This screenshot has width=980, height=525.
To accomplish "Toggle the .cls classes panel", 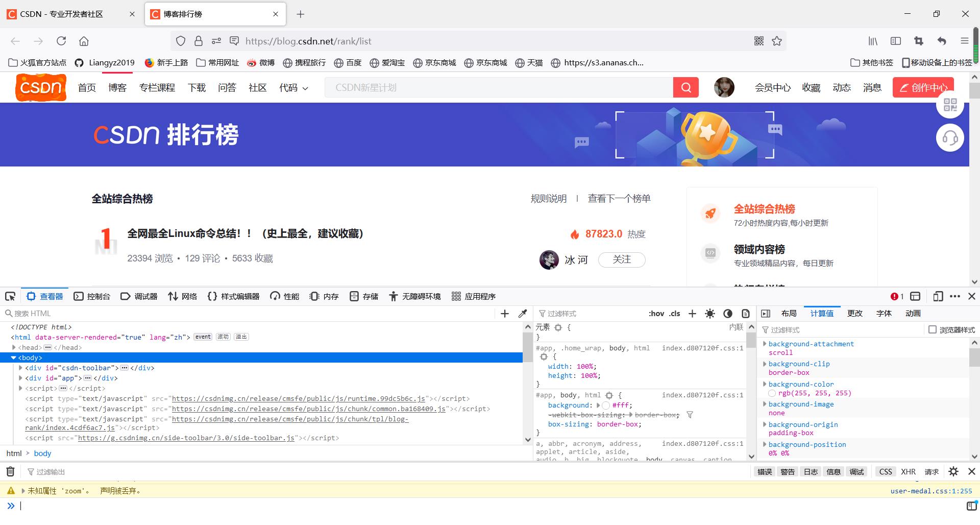I will [x=675, y=314].
